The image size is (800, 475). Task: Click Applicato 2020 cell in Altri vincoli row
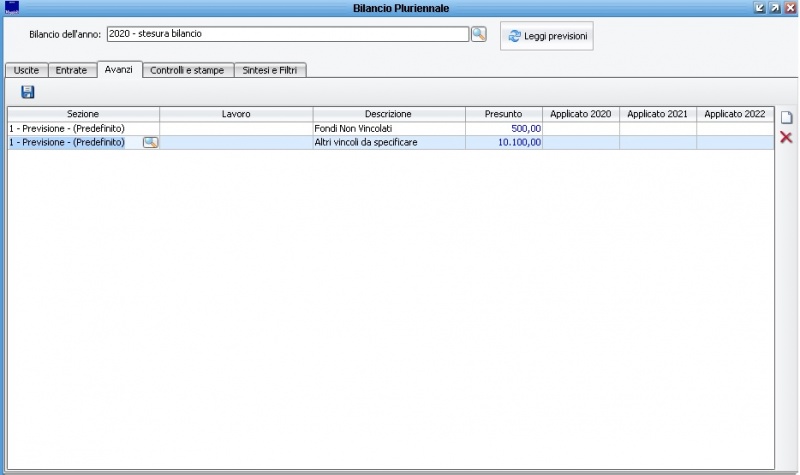click(x=581, y=142)
